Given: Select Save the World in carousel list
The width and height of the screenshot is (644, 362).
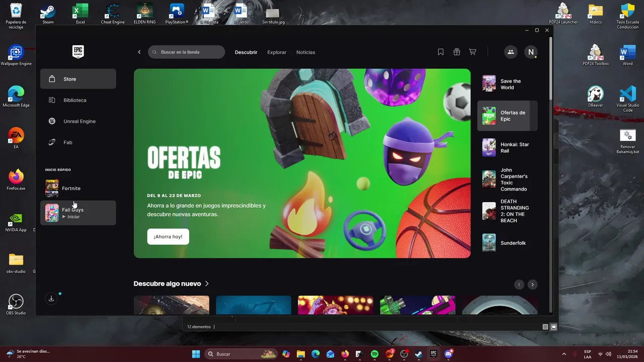Looking at the screenshot, I should (x=507, y=84).
